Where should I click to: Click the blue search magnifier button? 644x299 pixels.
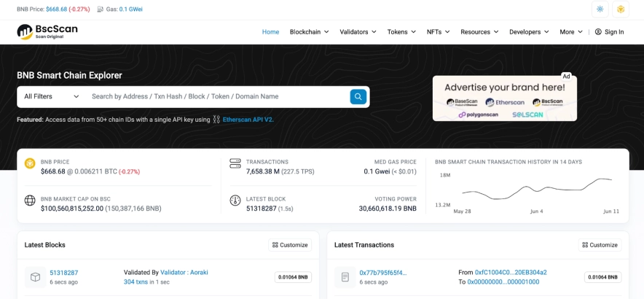[x=358, y=96]
